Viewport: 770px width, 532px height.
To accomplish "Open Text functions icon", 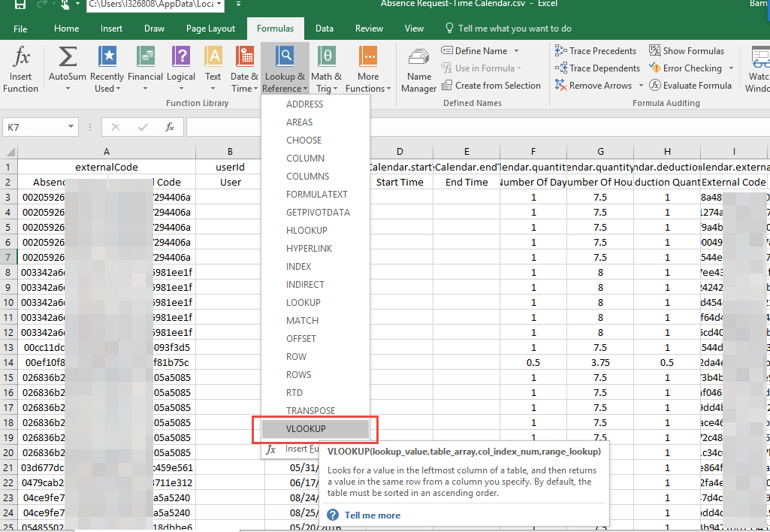I will pos(213,56).
